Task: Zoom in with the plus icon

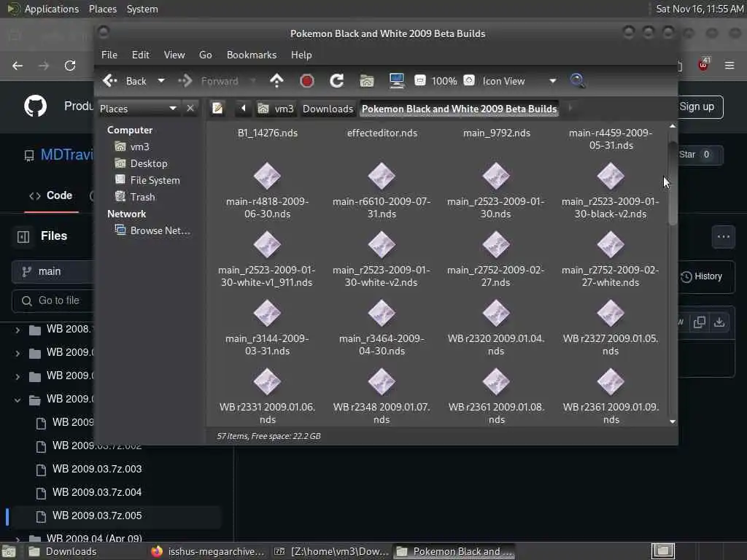Action: (469, 80)
